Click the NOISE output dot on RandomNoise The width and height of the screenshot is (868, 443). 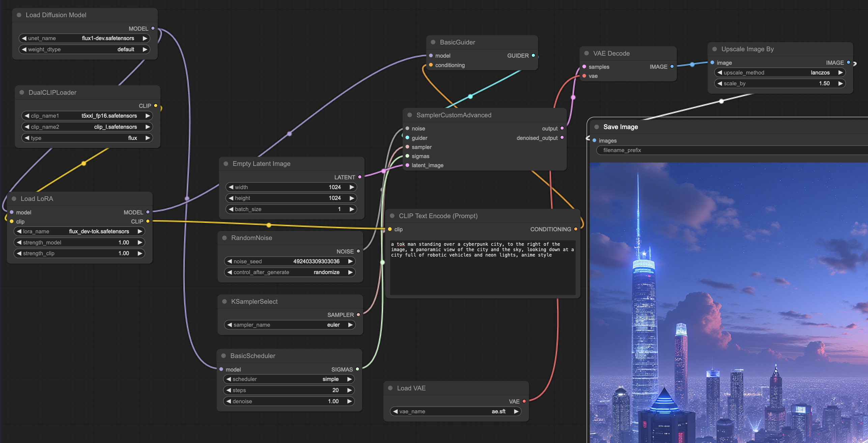click(x=358, y=251)
